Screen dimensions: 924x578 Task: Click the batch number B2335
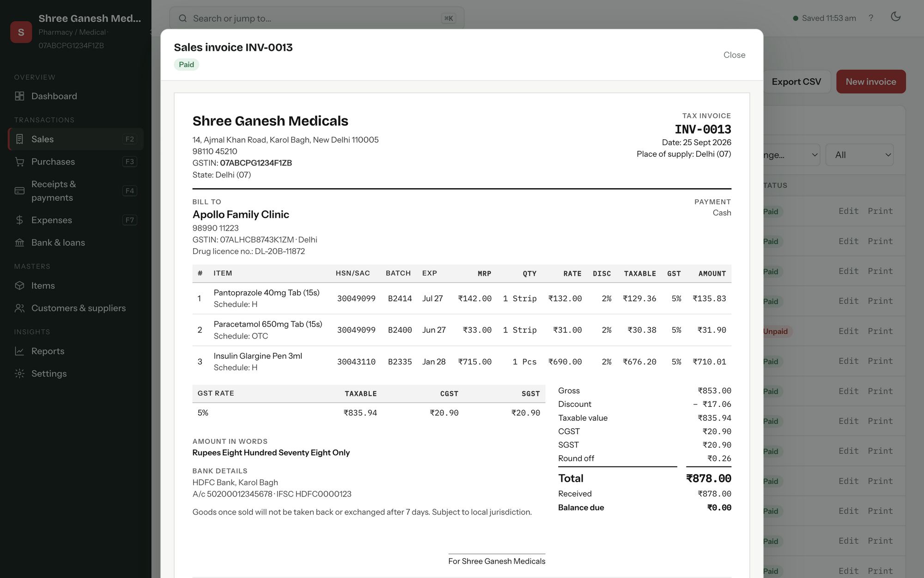coord(400,362)
